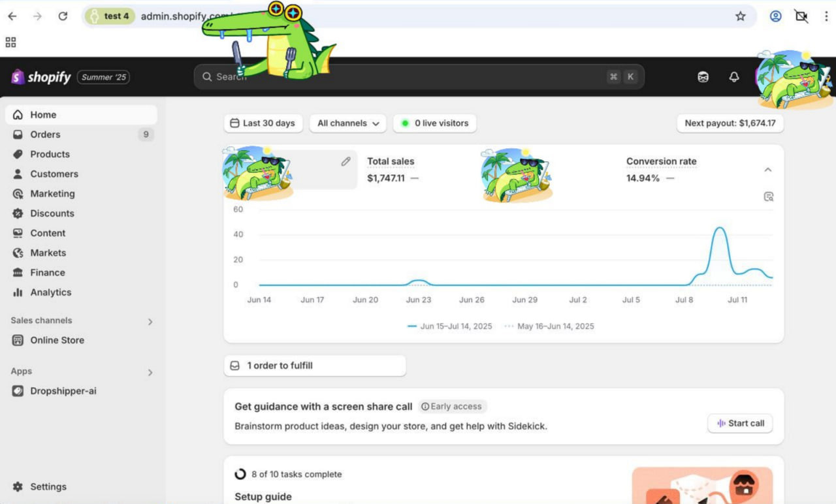The image size is (836, 504).
Task: Open the Sidekick assistant icon in top bar
Action: [x=703, y=77]
